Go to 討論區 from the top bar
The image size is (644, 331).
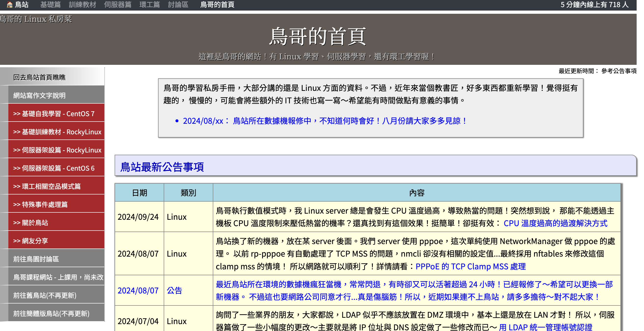178,5
